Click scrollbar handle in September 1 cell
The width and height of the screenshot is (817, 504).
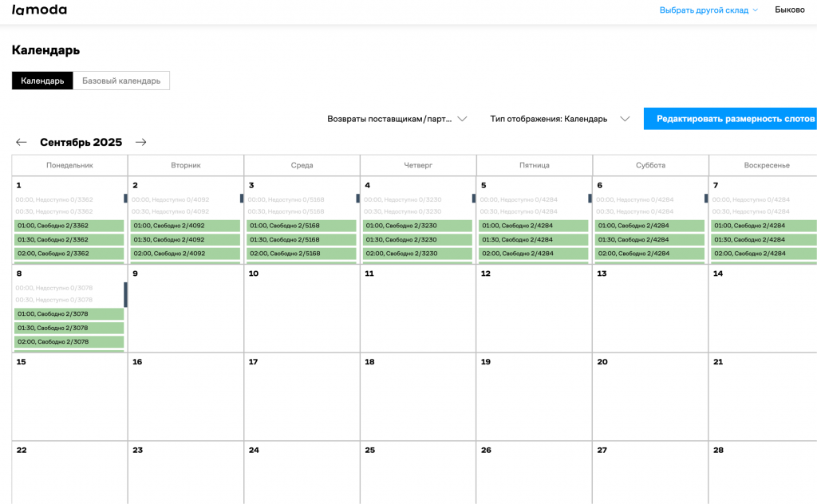125,199
